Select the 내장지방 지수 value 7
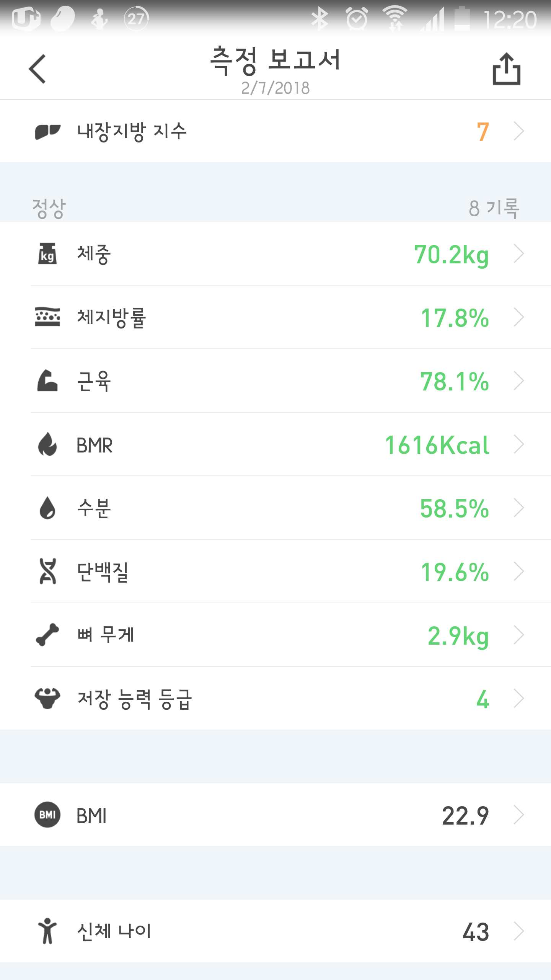The image size is (551, 980). [483, 132]
